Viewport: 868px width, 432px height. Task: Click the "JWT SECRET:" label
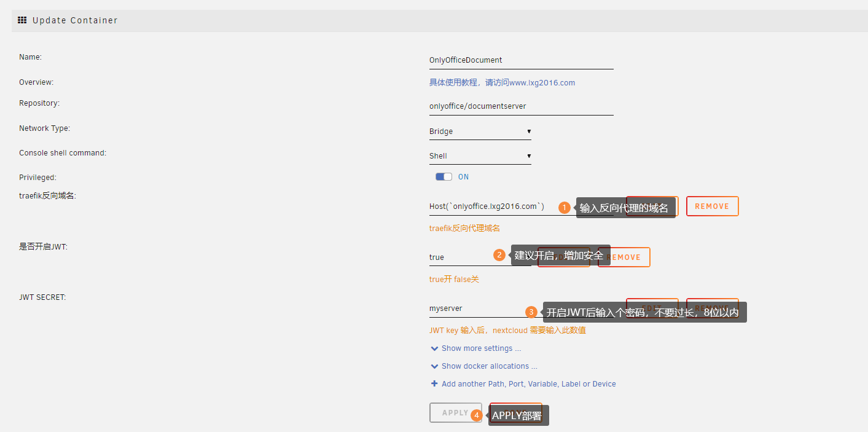[42, 297]
